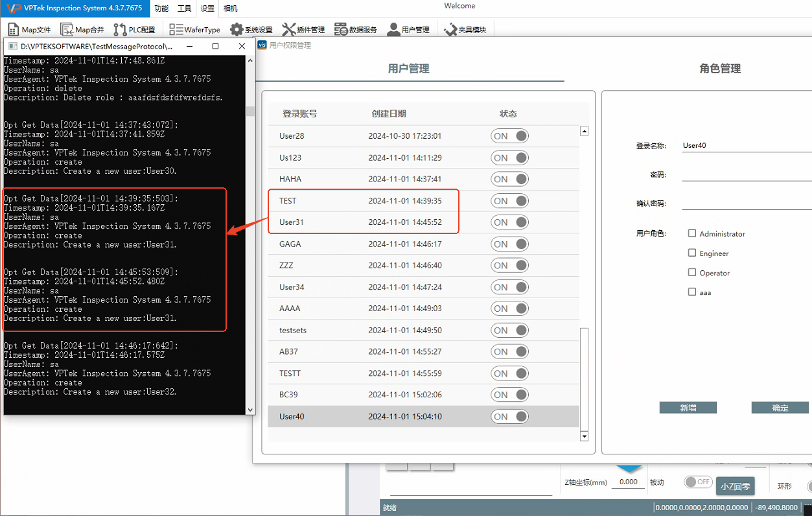Open 系统设置 gear icon

(x=237, y=29)
